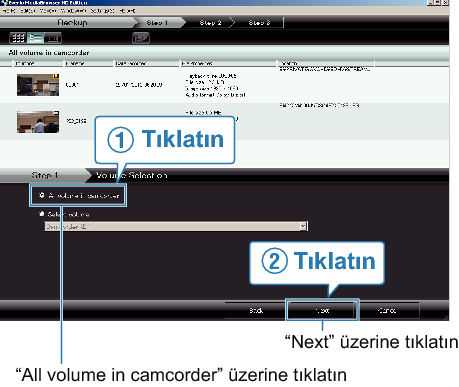Open the Help menu

(127, 11)
